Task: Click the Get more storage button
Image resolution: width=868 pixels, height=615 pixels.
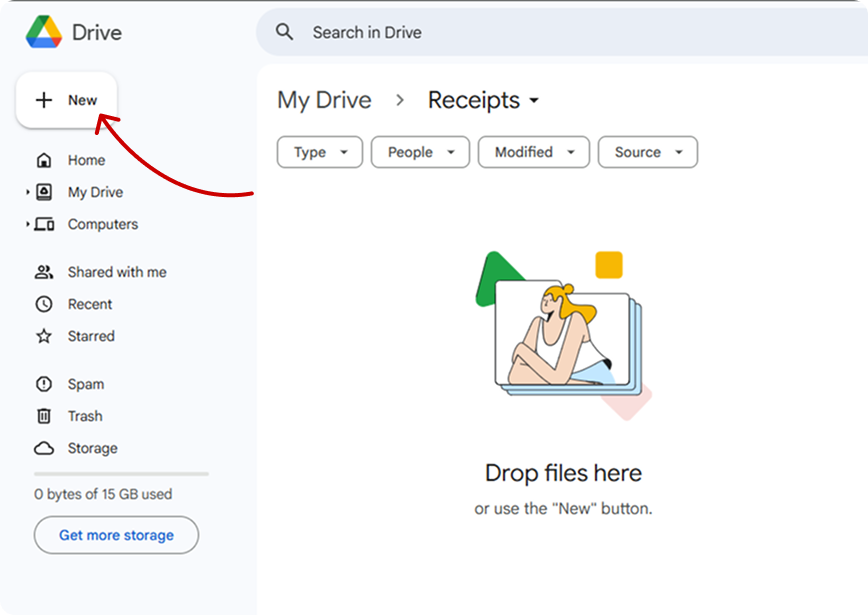Action: [116, 535]
